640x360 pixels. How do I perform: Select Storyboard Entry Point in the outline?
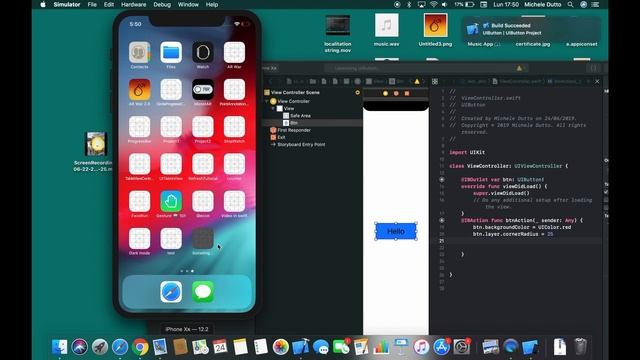coord(301,144)
